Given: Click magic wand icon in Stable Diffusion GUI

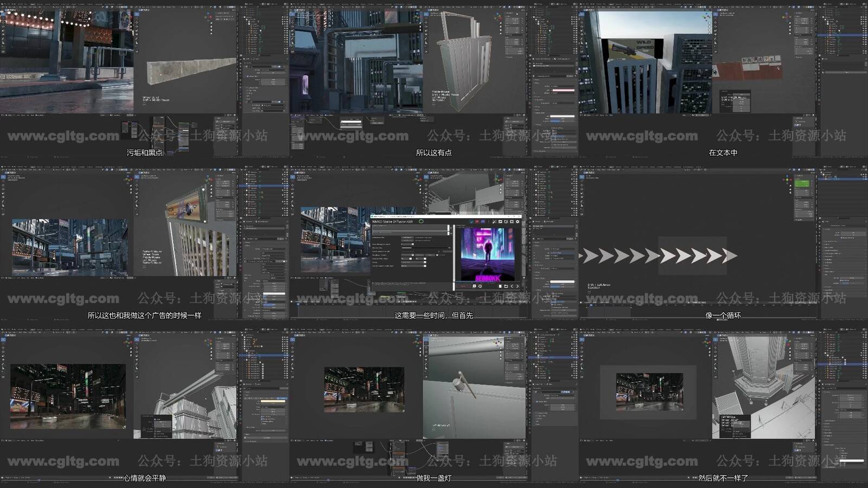Looking at the screenshot, I should click(x=494, y=221).
